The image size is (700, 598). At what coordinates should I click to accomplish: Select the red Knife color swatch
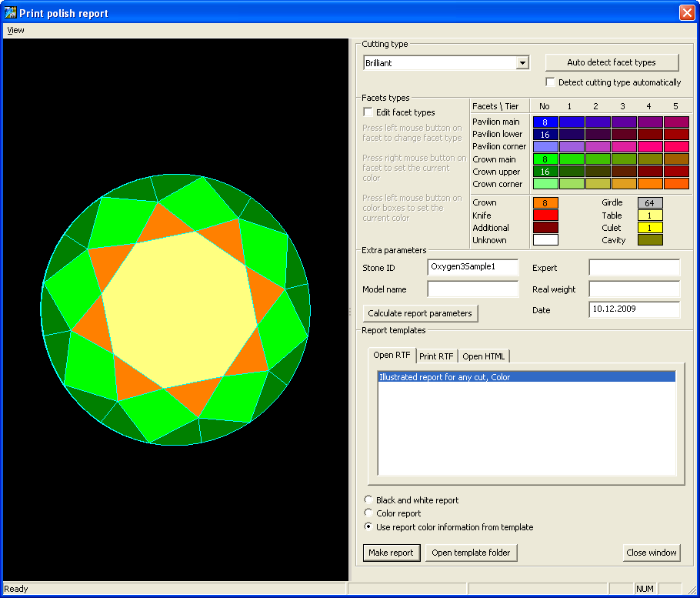click(545, 215)
